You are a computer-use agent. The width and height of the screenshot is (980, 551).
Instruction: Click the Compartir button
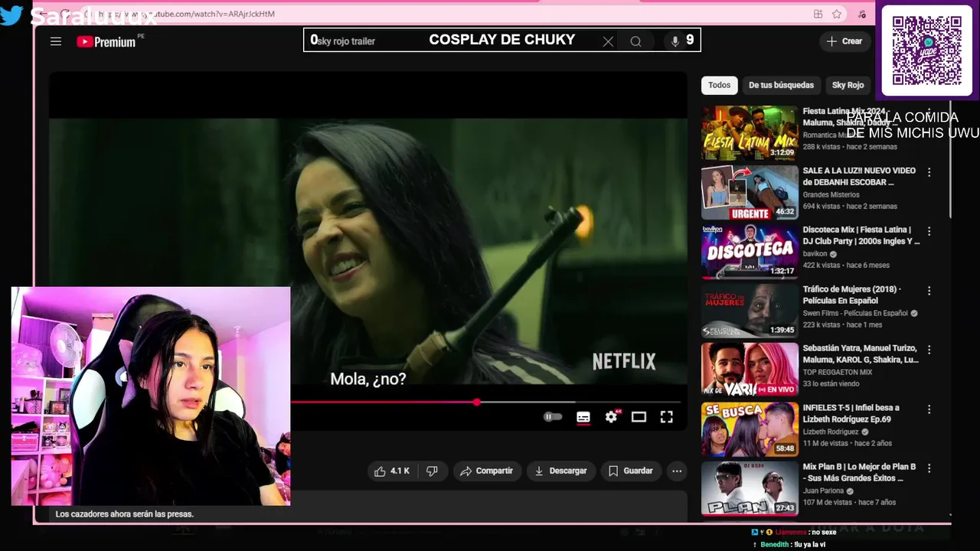click(x=486, y=471)
